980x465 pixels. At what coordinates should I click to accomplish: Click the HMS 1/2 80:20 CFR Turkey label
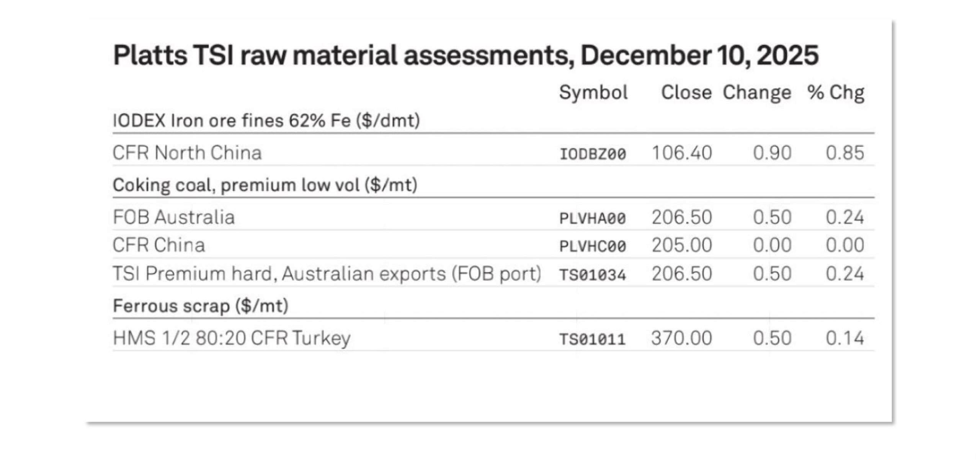coord(232,338)
